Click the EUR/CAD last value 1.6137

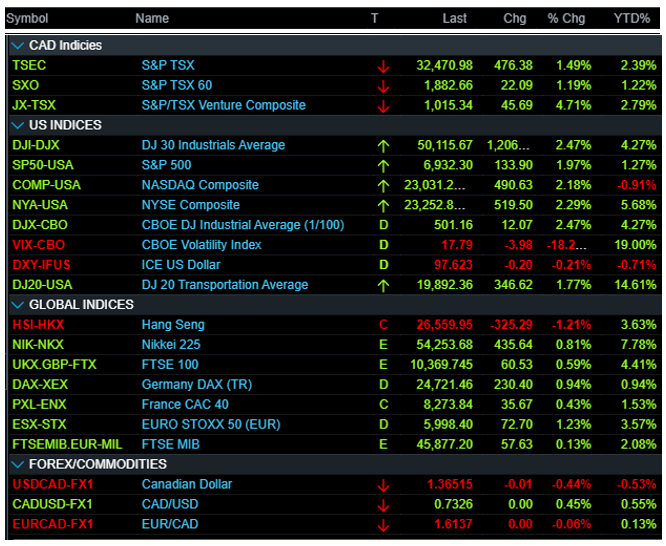point(454,525)
